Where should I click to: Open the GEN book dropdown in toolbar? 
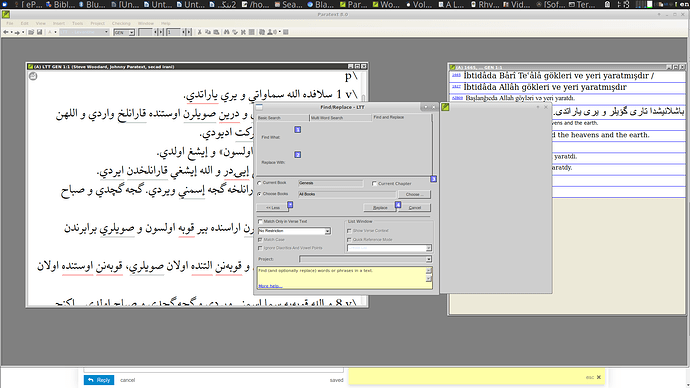click(124, 32)
